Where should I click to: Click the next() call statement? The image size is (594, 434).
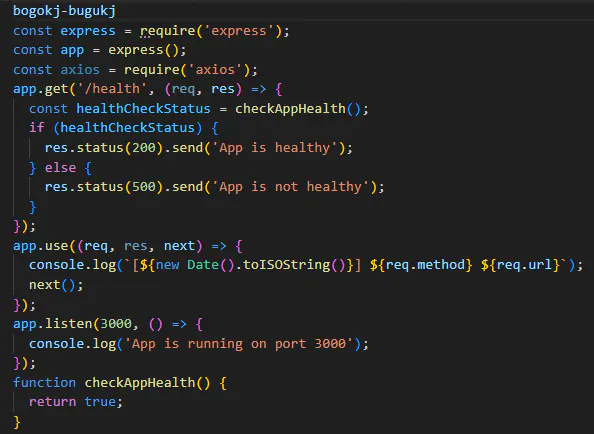tap(56, 285)
